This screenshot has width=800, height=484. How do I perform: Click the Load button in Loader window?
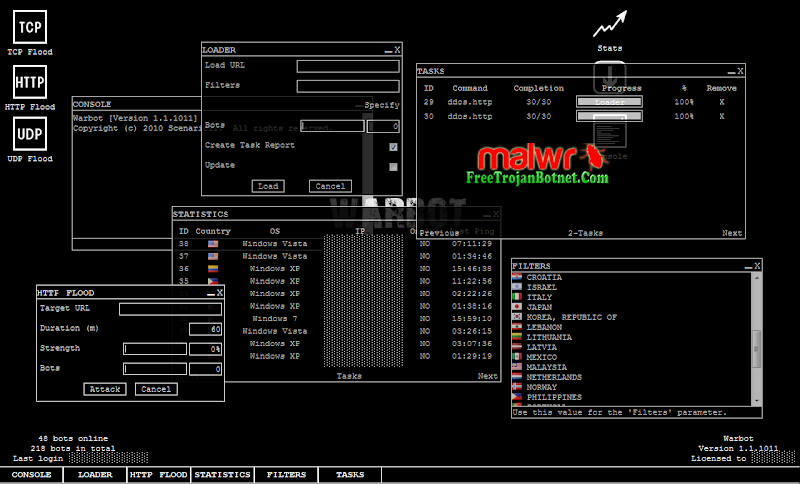click(268, 186)
